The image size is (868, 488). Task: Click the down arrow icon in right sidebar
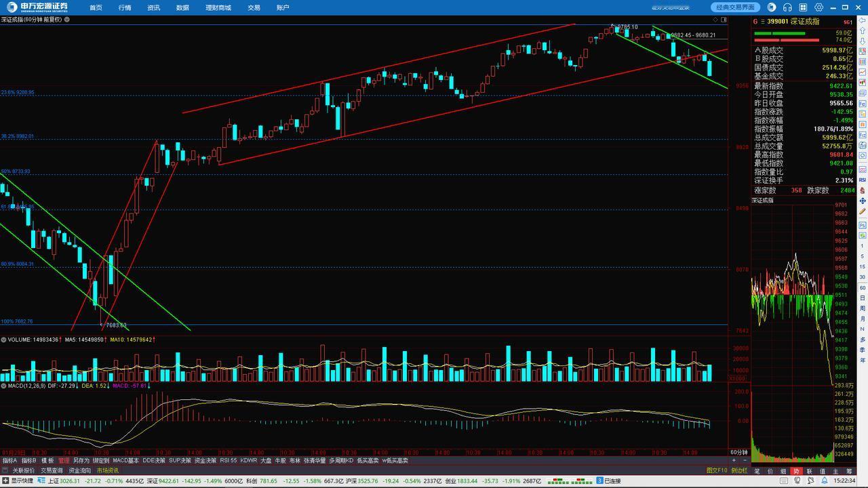coord(862,40)
